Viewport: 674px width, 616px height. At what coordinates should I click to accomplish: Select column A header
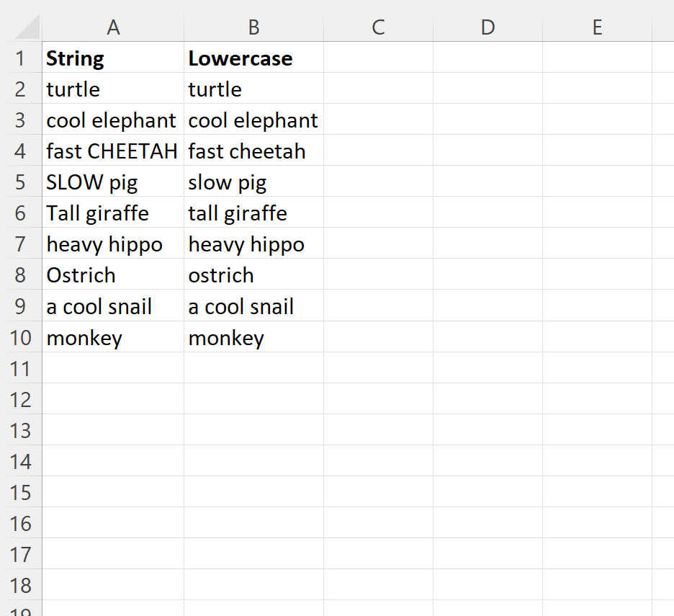click(113, 27)
